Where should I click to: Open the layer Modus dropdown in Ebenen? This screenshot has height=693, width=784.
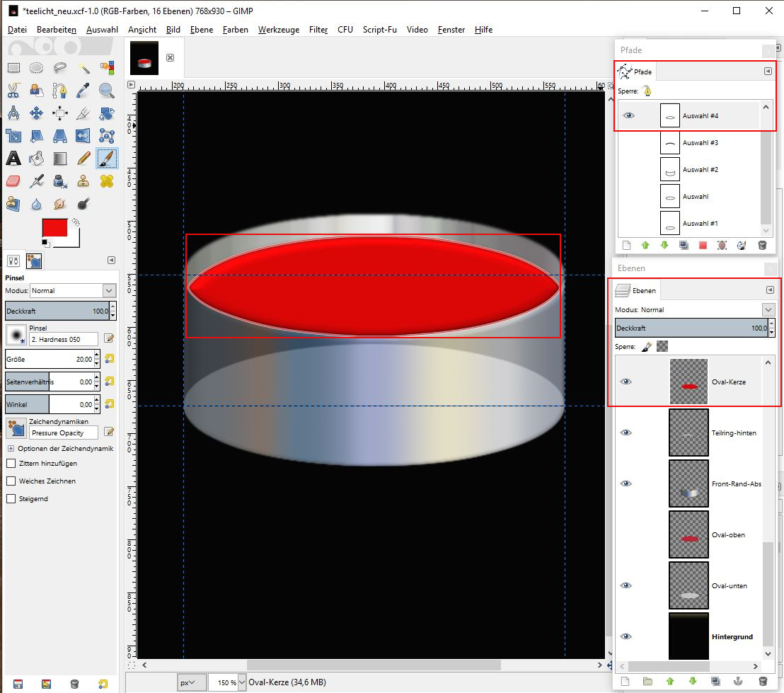point(768,310)
